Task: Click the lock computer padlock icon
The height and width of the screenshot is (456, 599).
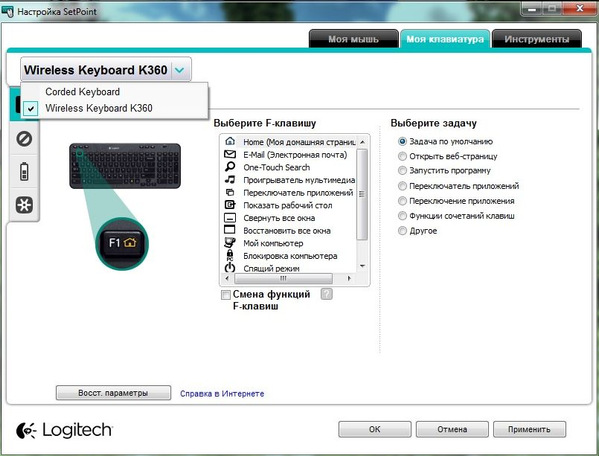Action: pyautogui.click(x=230, y=255)
